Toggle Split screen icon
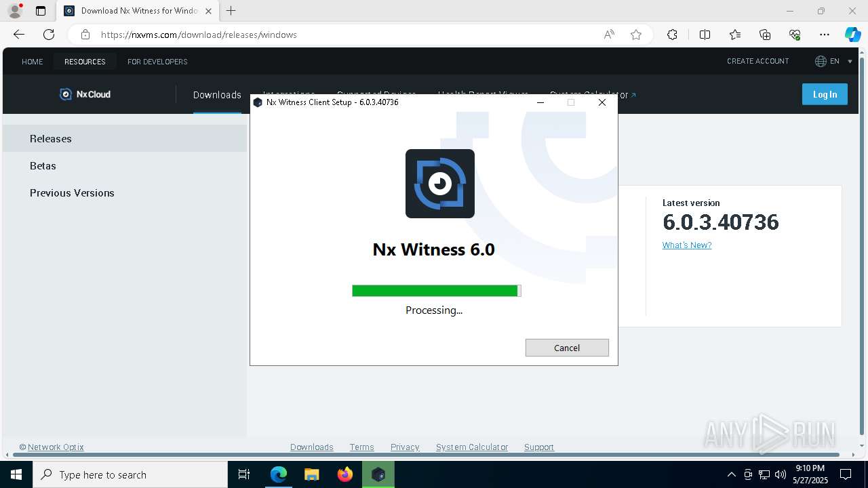This screenshot has width=868, height=488. click(705, 35)
